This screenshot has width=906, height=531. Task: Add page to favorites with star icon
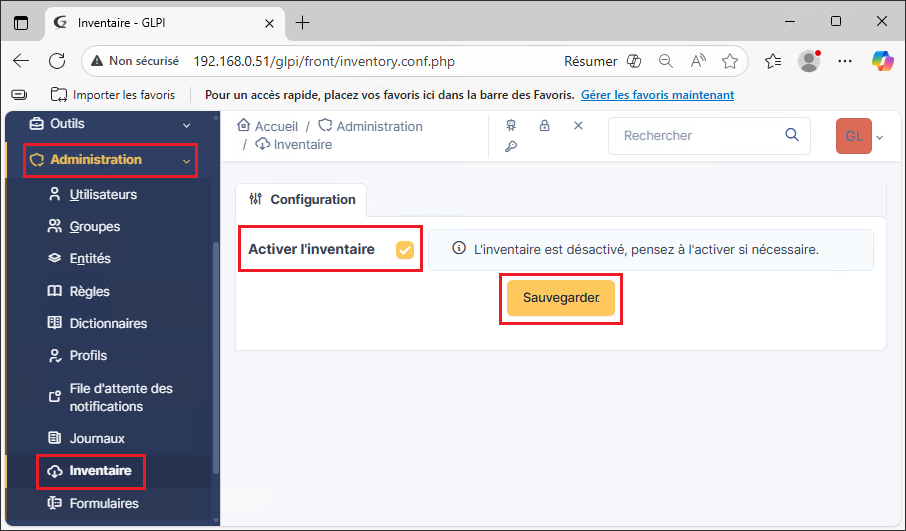click(730, 61)
